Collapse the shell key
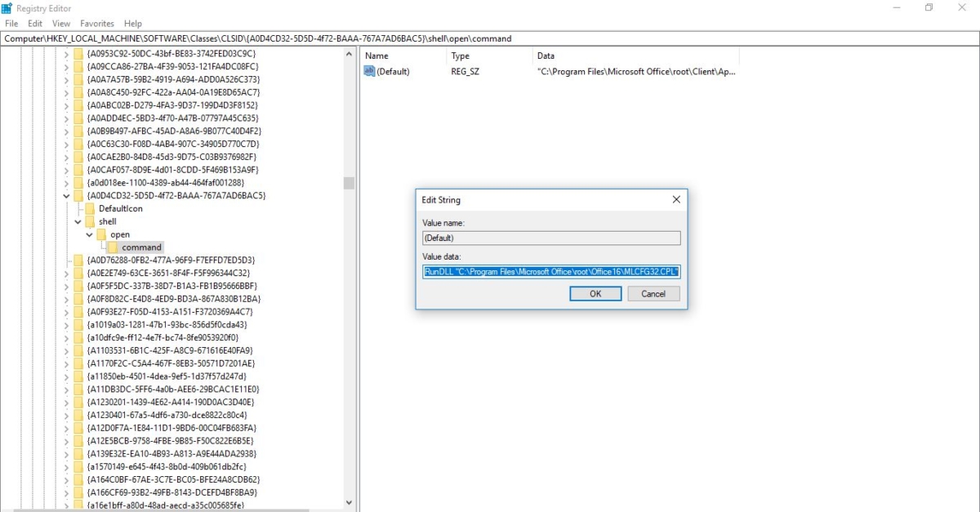 pyautogui.click(x=78, y=221)
